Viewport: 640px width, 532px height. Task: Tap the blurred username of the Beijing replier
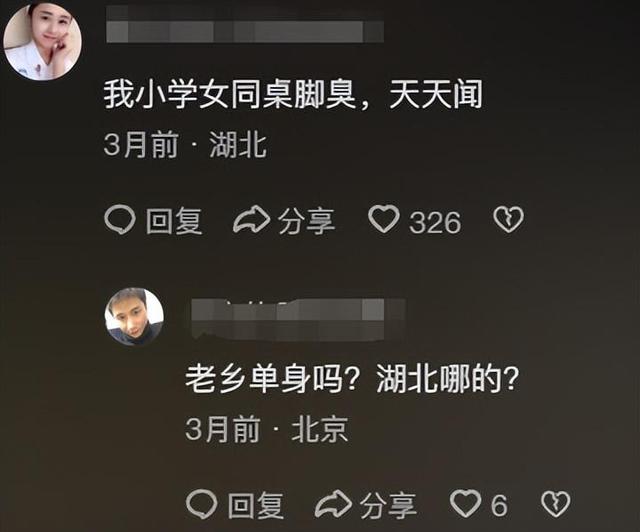[x=298, y=319]
